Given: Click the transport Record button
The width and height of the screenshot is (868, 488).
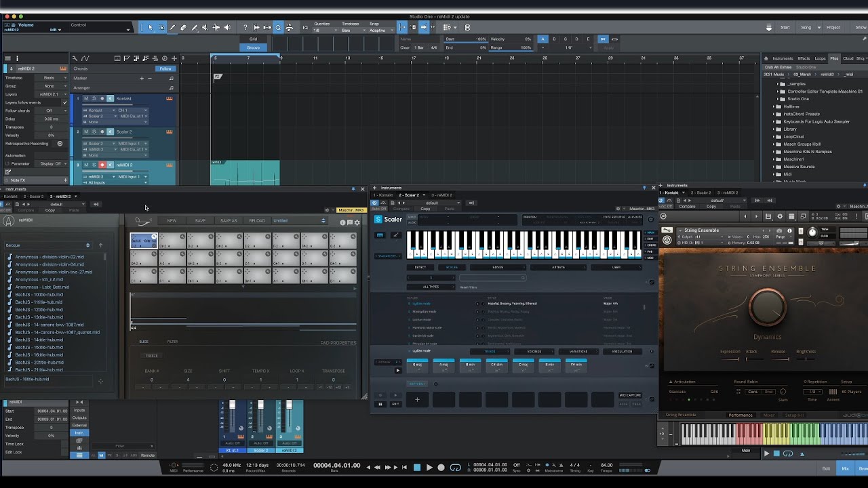Looking at the screenshot, I should pyautogui.click(x=441, y=468).
